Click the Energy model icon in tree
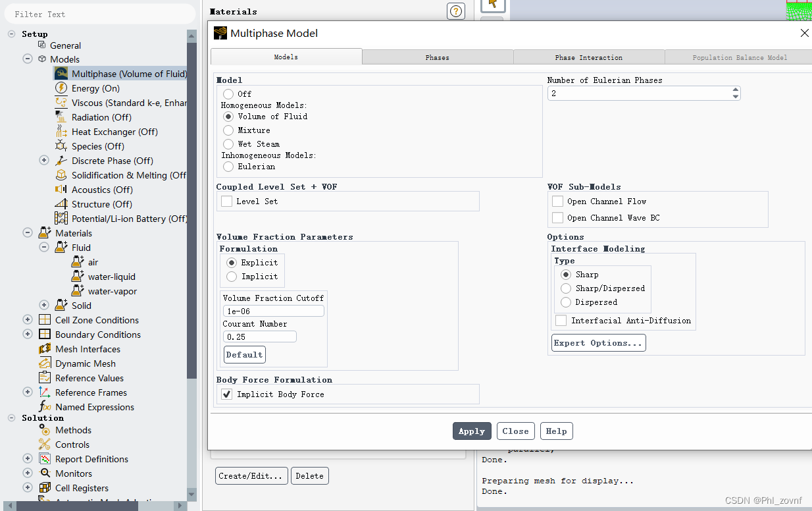 coord(61,88)
